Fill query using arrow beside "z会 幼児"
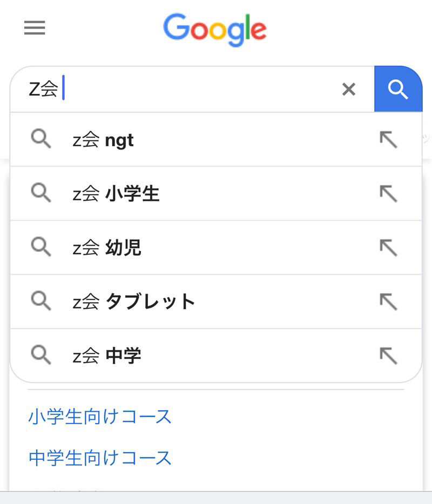 (389, 248)
